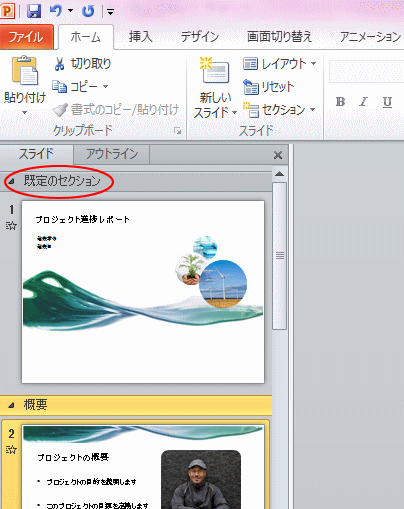Click the font name input box

[367, 71]
